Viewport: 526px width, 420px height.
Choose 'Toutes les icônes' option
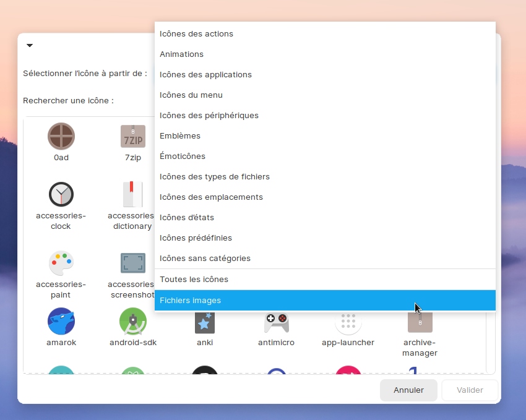tap(194, 280)
